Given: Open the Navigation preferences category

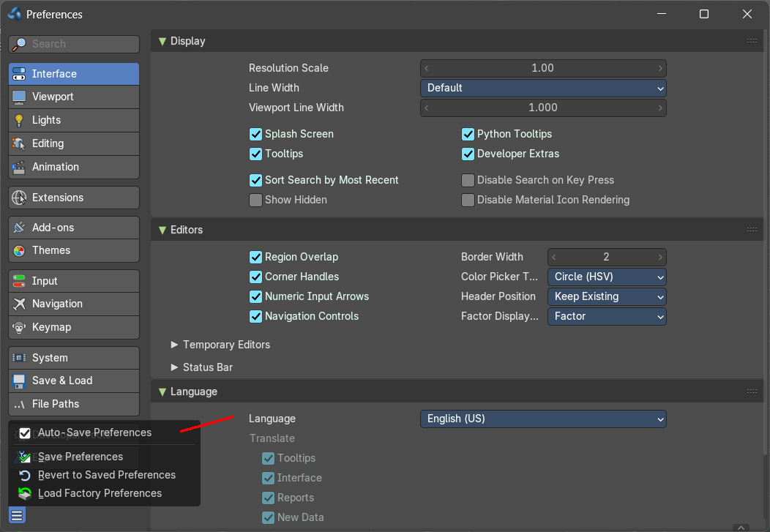Looking at the screenshot, I should (x=74, y=304).
